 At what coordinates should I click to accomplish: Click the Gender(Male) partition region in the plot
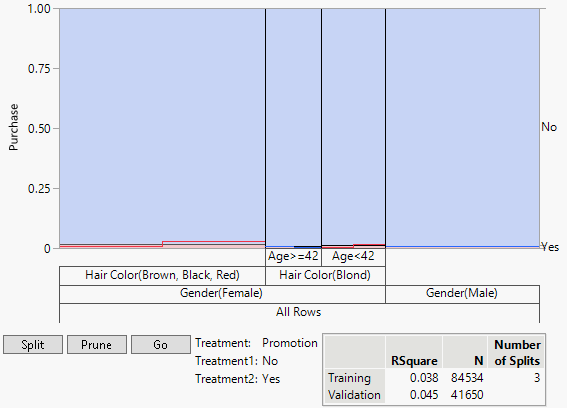click(x=462, y=128)
